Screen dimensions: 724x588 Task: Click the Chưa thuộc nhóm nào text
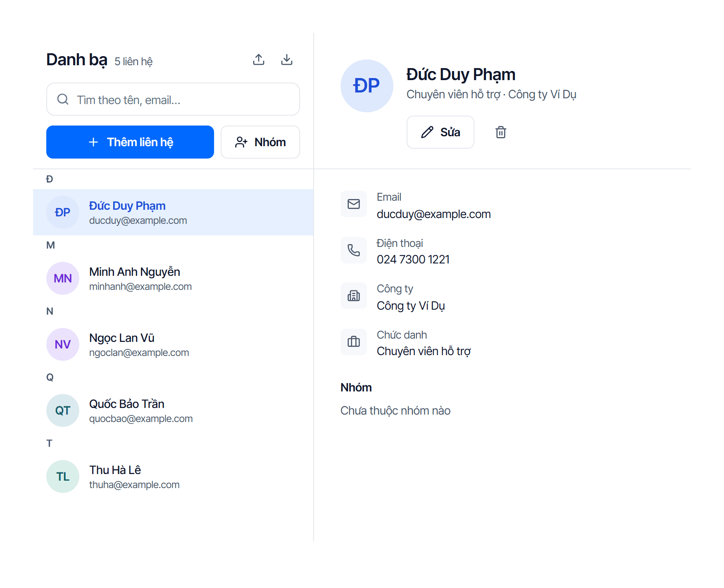pyautogui.click(x=395, y=411)
